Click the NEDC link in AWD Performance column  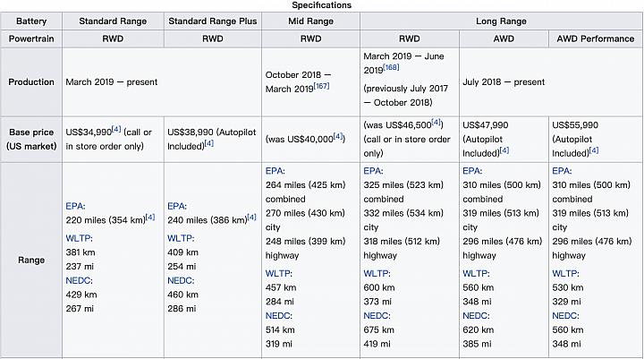(564, 316)
